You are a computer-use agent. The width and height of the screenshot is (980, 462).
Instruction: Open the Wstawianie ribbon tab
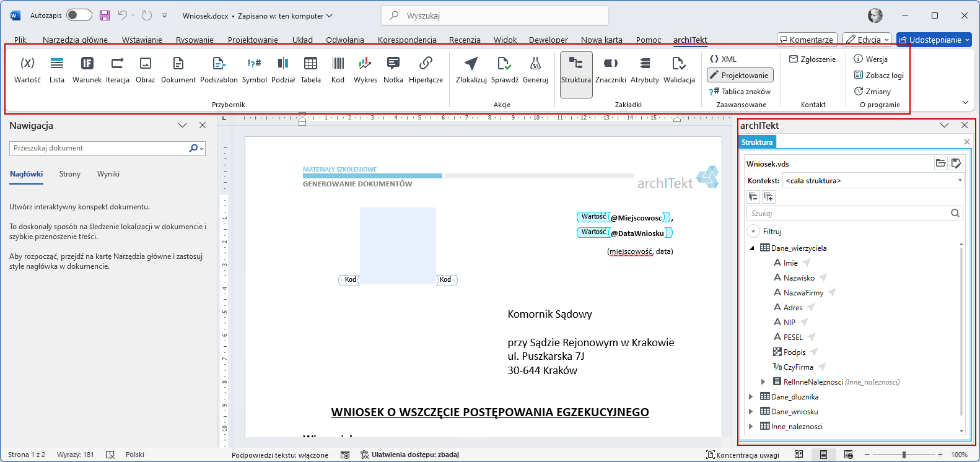(142, 40)
